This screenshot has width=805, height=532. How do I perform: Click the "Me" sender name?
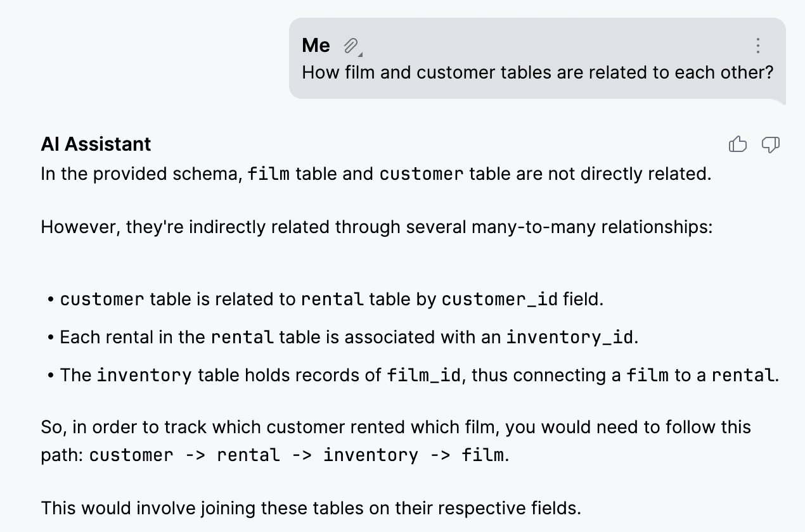pos(316,46)
